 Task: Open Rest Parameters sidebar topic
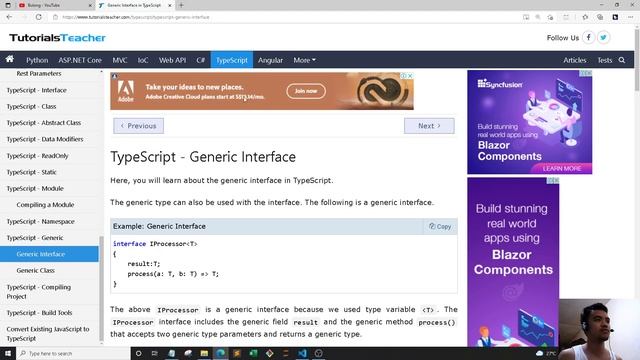point(39,73)
